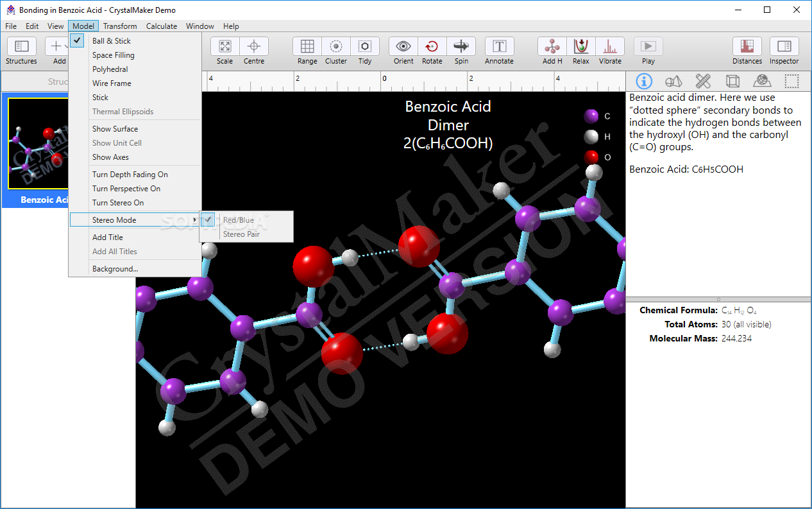The height and width of the screenshot is (509, 812).
Task: Open the Calculate menu
Action: click(x=162, y=26)
